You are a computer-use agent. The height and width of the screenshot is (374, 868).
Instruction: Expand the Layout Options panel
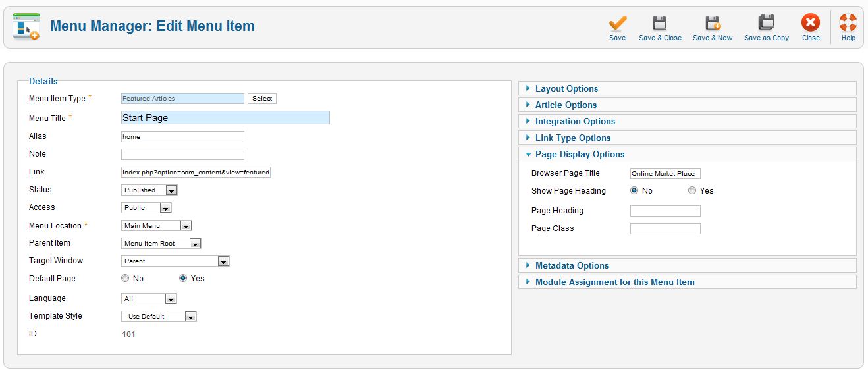pyautogui.click(x=688, y=89)
